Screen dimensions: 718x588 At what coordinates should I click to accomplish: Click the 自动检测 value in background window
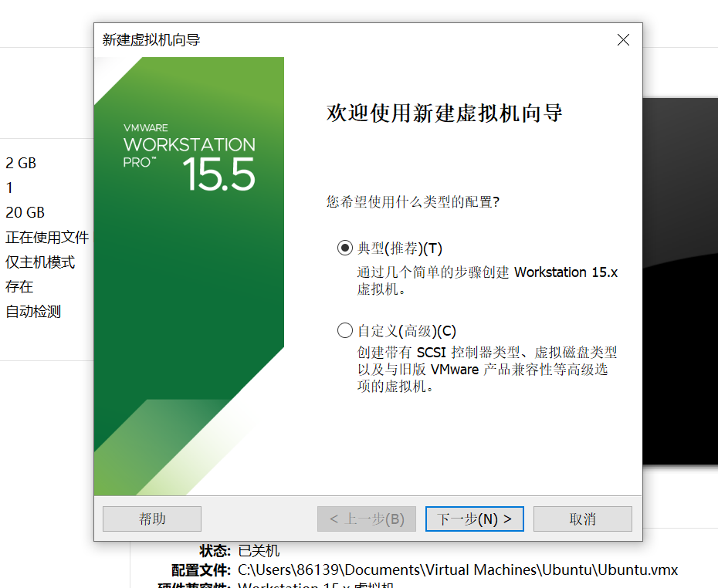pos(33,312)
